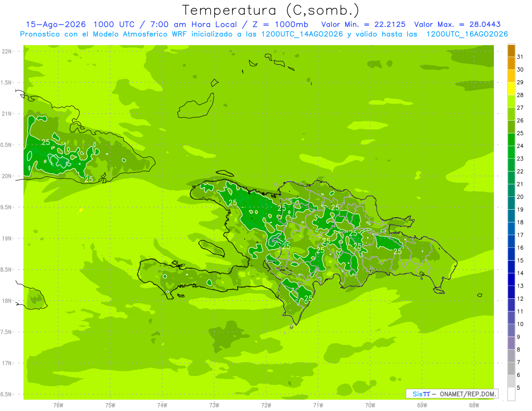Click the "74W" longitude label
532x411 pixels.
click(162, 405)
